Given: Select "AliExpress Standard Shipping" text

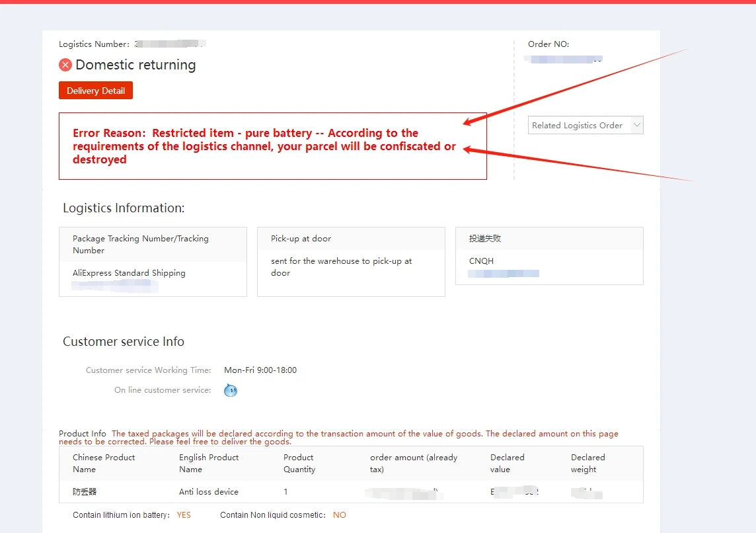Looking at the screenshot, I should (x=129, y=273).
